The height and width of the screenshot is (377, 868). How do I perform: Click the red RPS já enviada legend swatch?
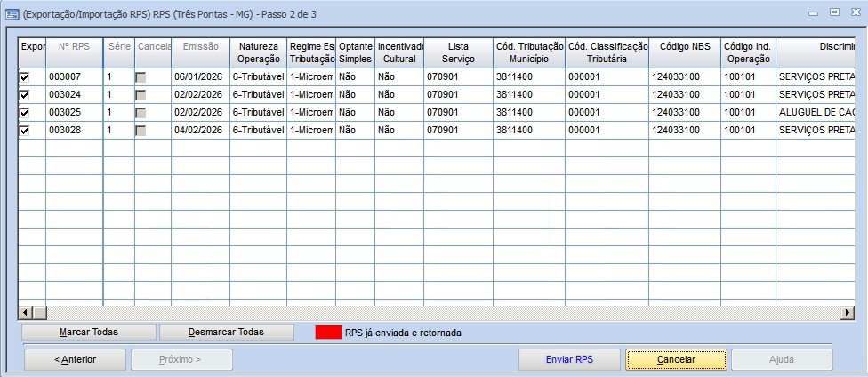(x=329, y=333)
